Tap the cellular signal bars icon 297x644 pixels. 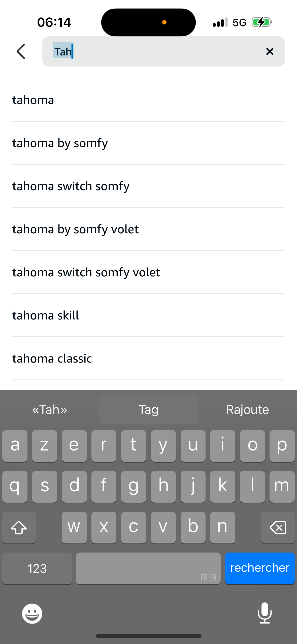[220, 22]
